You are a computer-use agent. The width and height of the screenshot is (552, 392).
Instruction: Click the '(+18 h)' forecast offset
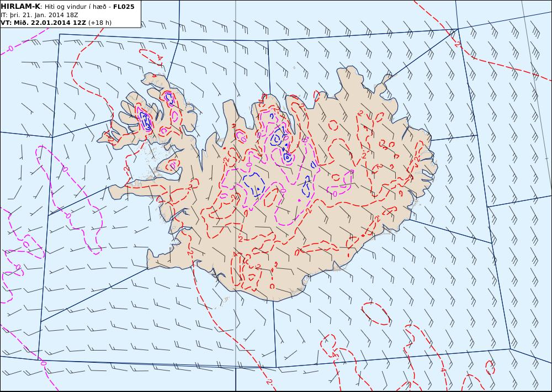tap(99, 23)
